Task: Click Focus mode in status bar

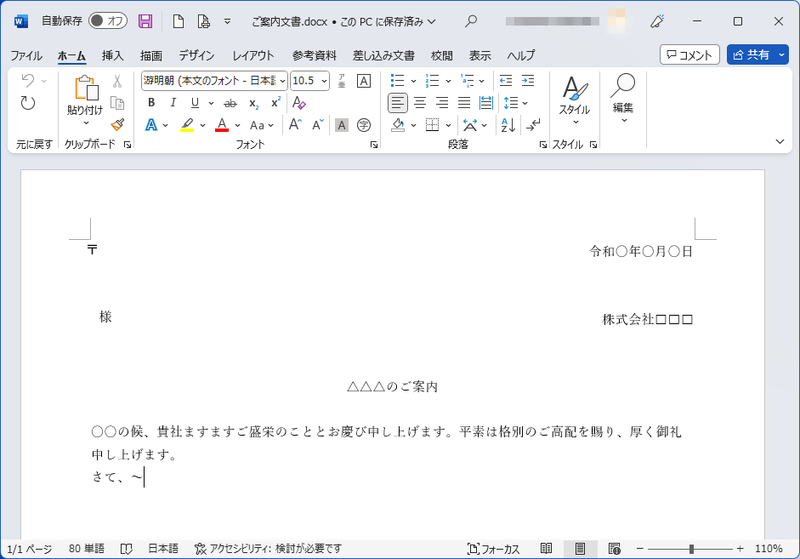Action: point(493,549)
